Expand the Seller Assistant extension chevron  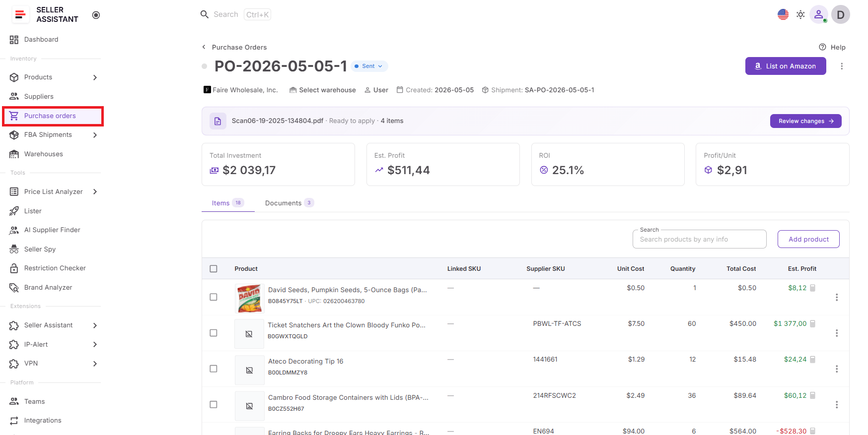click(95, 325)
